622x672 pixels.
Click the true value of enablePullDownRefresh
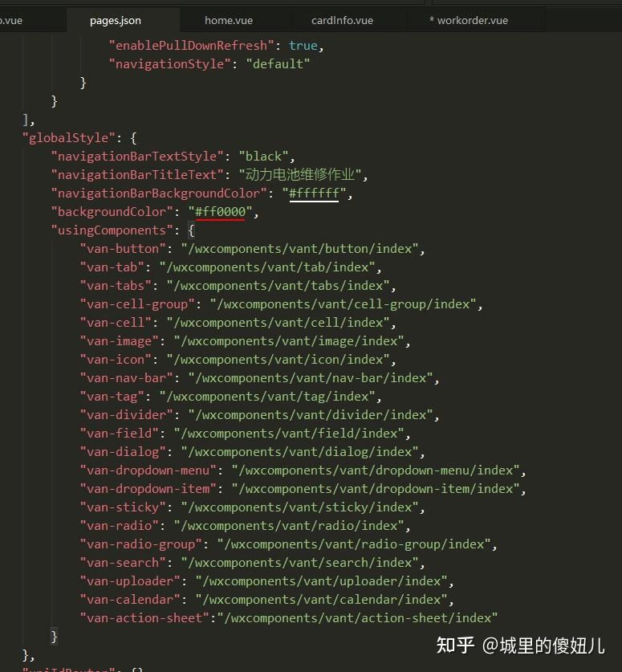click(x=303, y=46)
